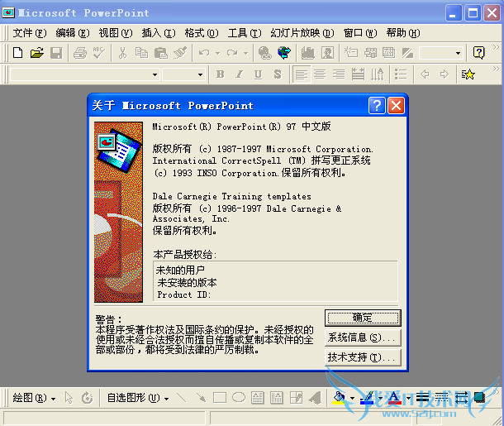Viewport: 504px width, 426px height.
Task: Click the 系统信息(S)... button
Action: click(x=363, y=337)
